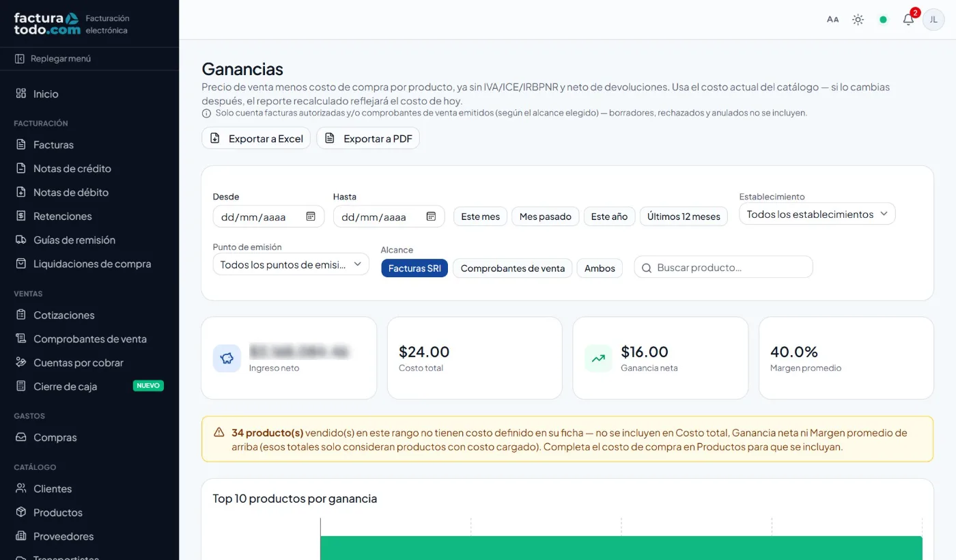Click the Desde calendar picker icon
956x560 pixels.
pos(311,216)
